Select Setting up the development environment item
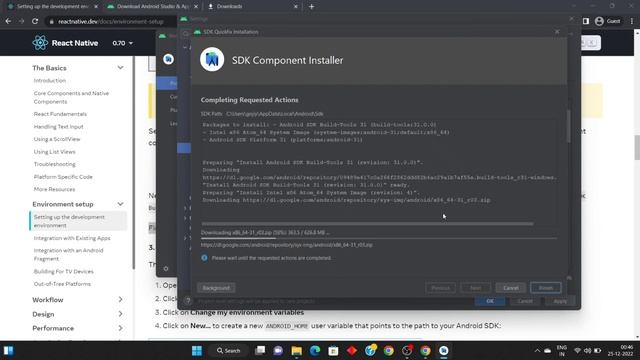 pyautogui.click(x=78, y=221)
